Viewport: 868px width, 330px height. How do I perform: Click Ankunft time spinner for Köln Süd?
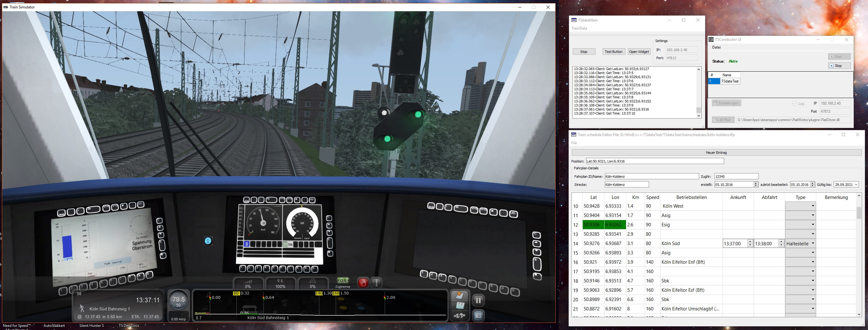[750, 243]
